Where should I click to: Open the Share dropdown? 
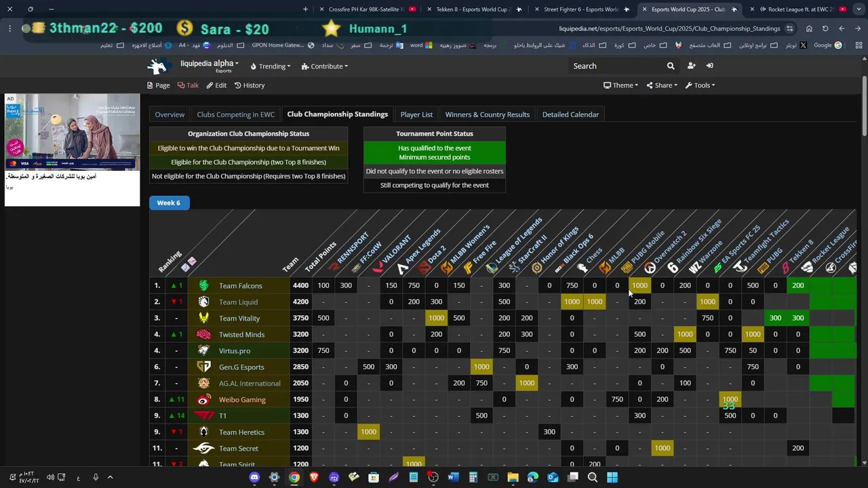click(x=662, y=85)
